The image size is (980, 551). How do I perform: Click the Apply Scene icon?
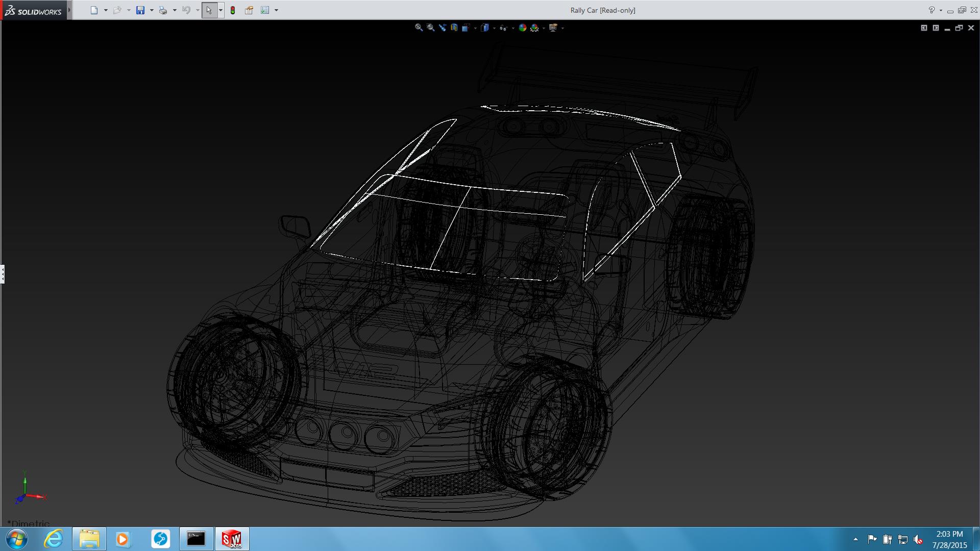pos(534,28)
